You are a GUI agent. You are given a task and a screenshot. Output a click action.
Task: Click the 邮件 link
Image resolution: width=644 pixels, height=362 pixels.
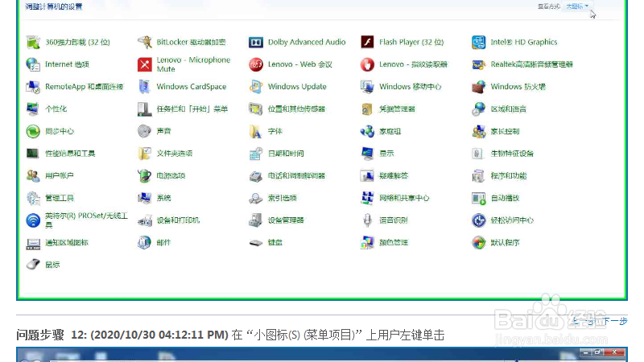click(164, 243)
